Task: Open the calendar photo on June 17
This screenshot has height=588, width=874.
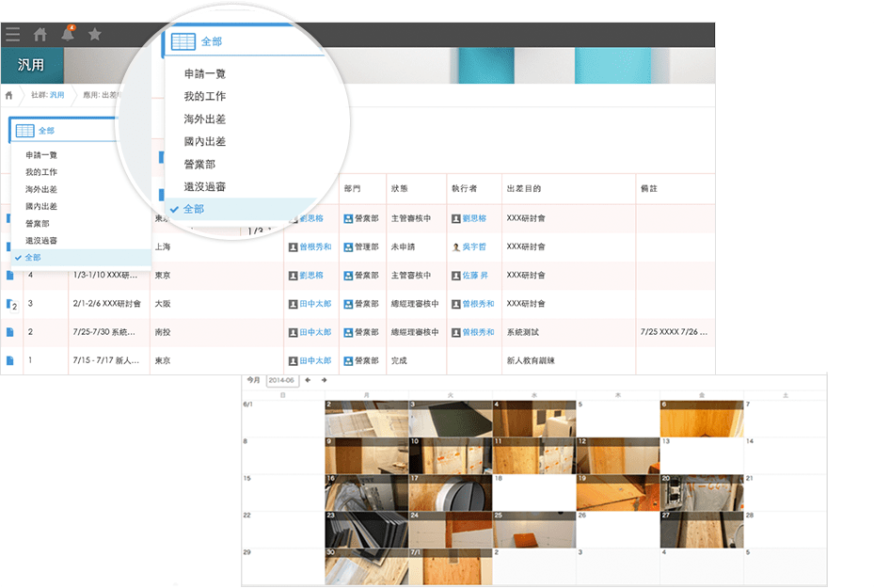Action: tap(451, 493)
